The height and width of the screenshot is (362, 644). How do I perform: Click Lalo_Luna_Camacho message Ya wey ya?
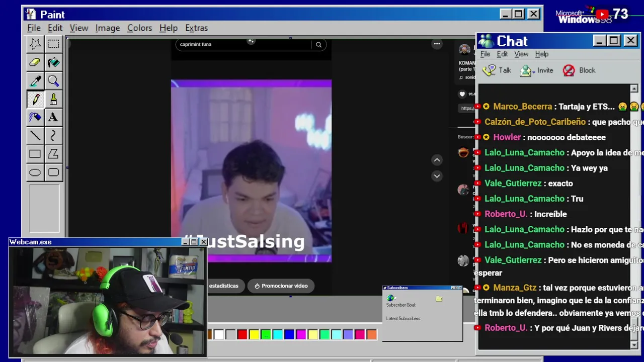click(x=546, y=168)
